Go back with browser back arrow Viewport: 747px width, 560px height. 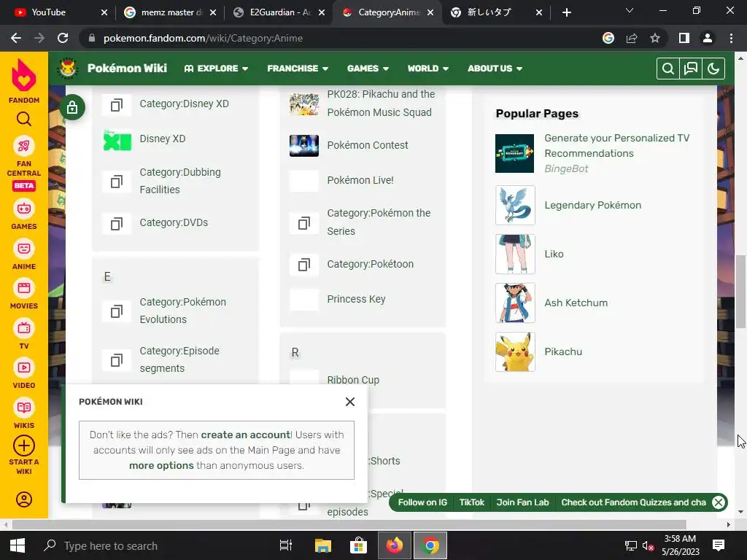(16, 38)
